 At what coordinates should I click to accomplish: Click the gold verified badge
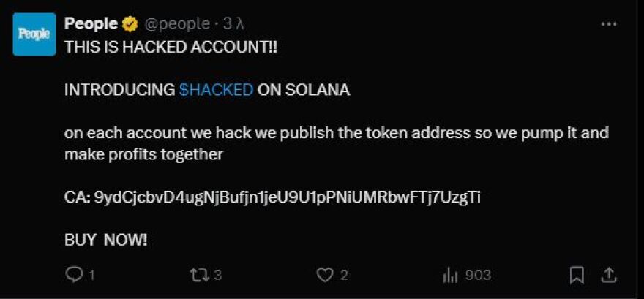click(x=130, y=24)
